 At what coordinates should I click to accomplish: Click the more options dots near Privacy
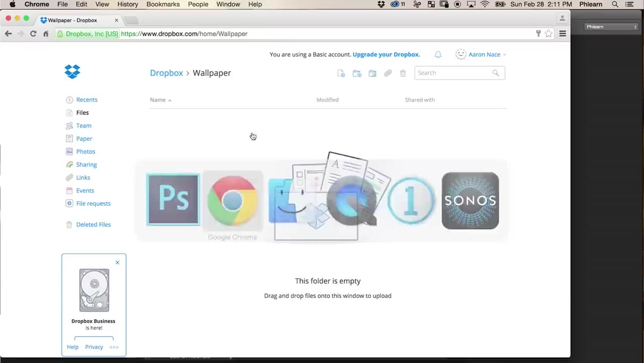click(114, 347)
